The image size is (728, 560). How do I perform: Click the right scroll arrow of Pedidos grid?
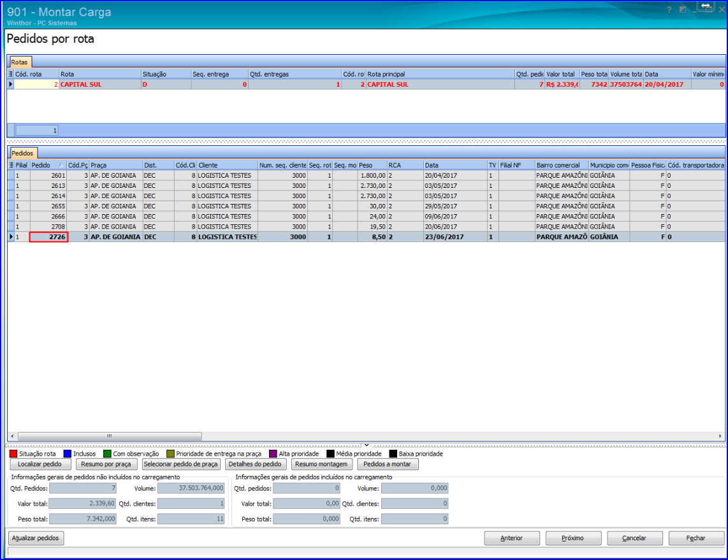click(x=720, y=436)
